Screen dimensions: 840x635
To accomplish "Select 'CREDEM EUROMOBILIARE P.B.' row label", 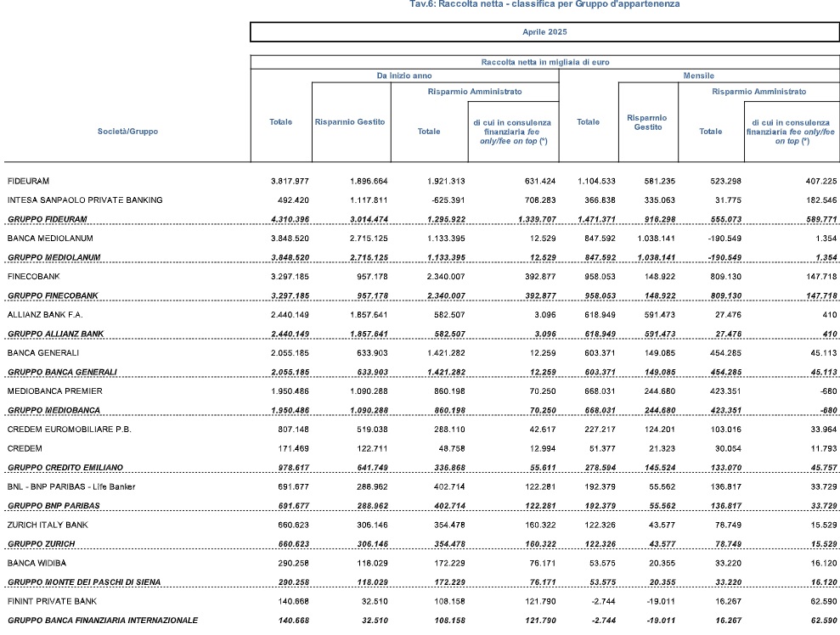I will (69, 430).
